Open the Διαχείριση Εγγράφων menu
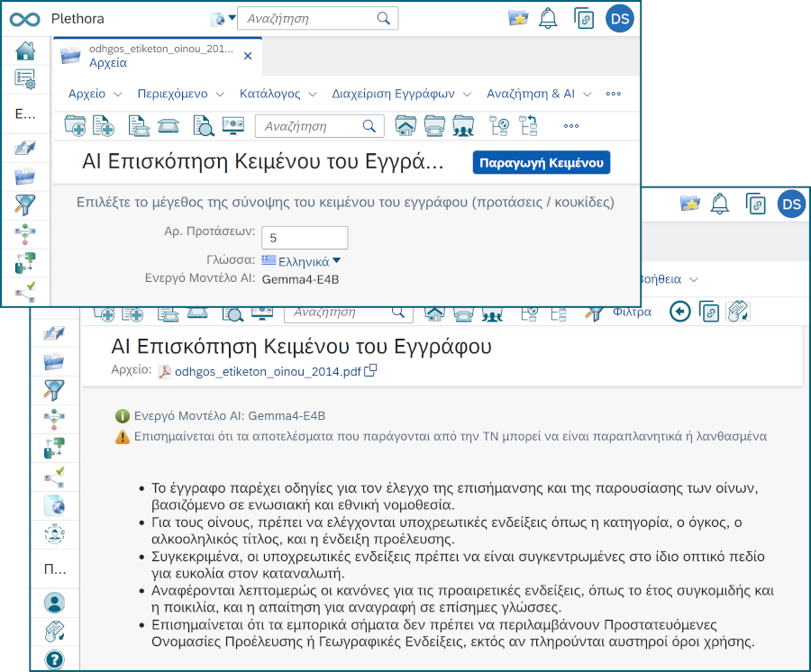Image resolution: width=811 pixels, height=672 pixels. 401,94
